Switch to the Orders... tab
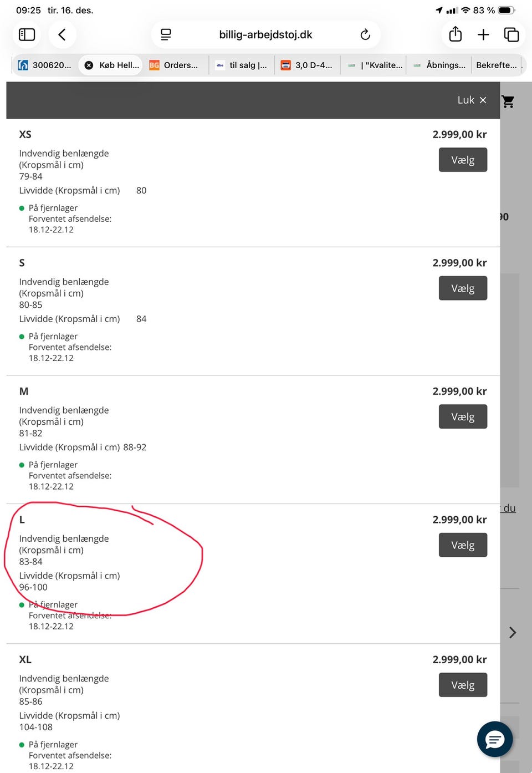532x773 pixels. coord(175,65)
